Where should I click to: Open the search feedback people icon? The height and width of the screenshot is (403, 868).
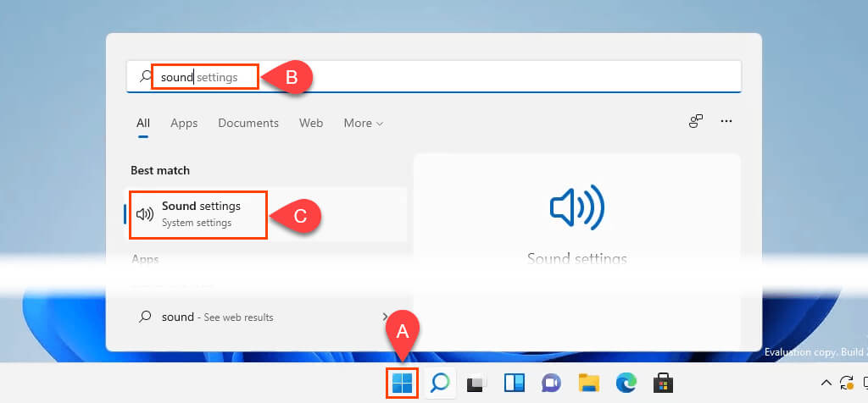point(696,121)
